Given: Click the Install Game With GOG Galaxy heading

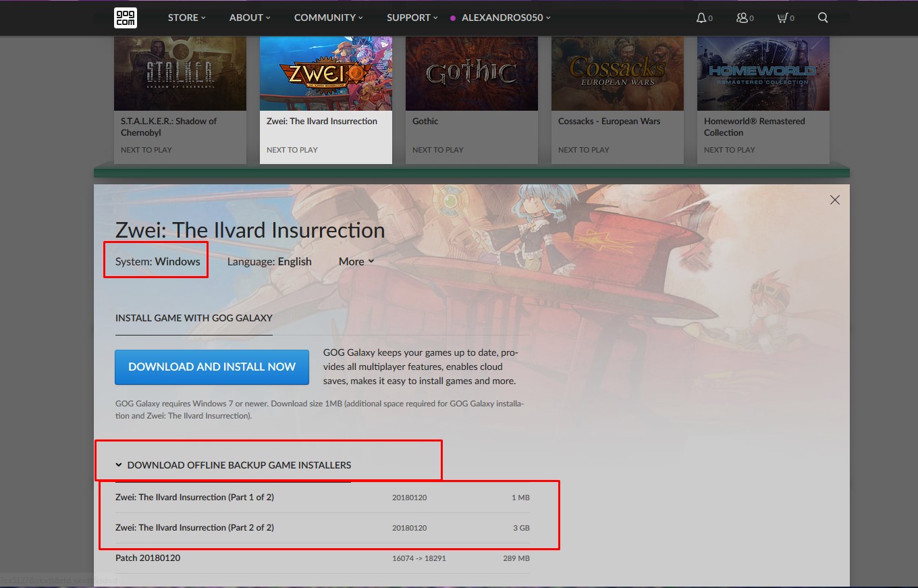Looking at the screenshot, I should coord(194,318).
